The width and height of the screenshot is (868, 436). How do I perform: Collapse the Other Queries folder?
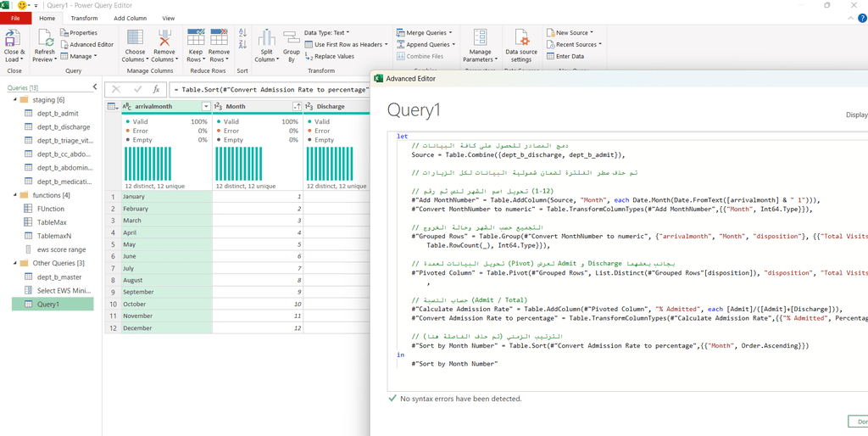coord(14,263)
